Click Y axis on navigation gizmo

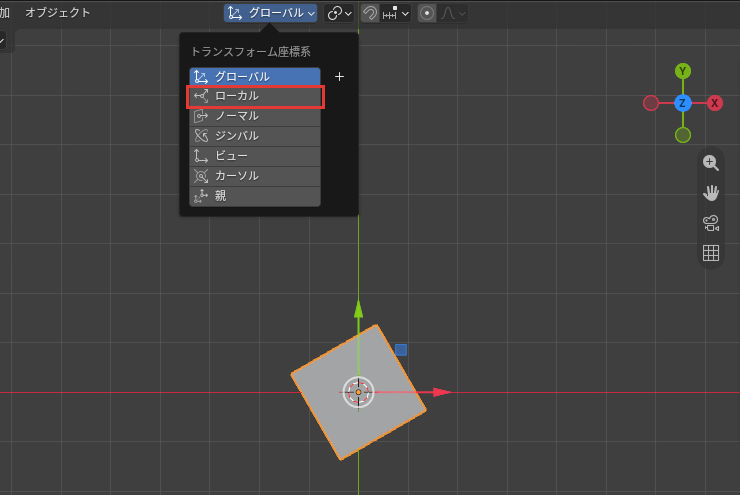(682, 71)
